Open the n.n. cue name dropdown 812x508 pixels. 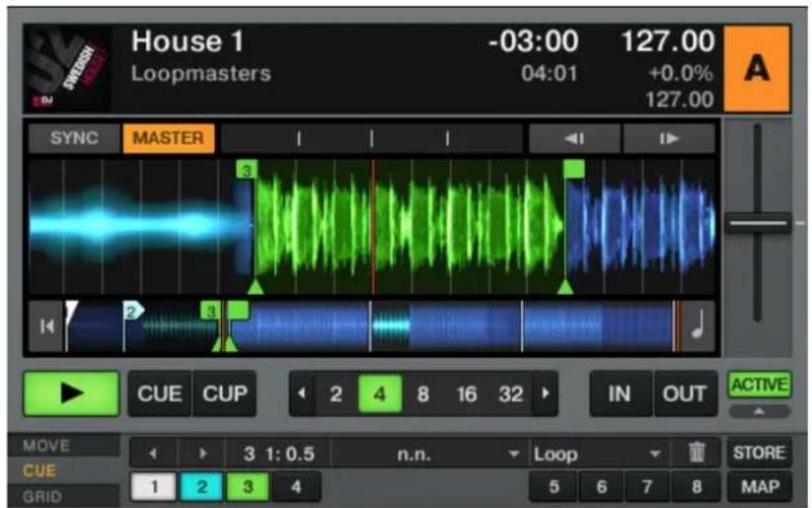coord(429,454)
